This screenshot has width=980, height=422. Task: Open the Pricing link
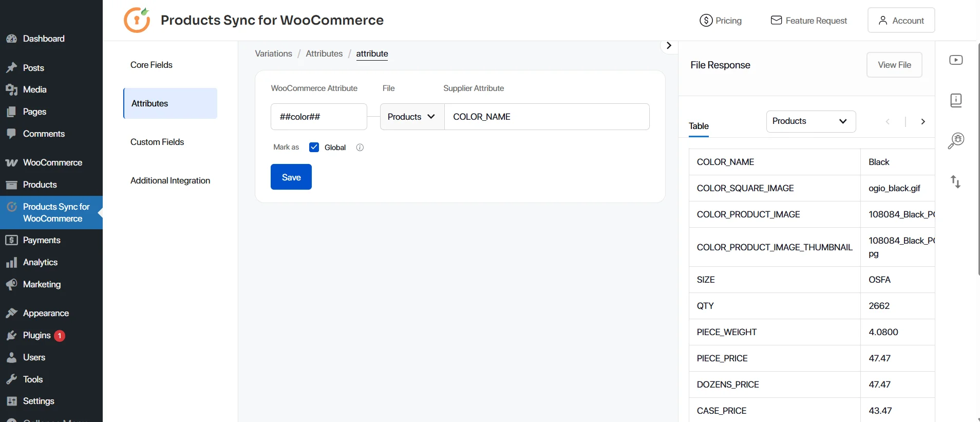pyautogui.click(x=721, y=21)
